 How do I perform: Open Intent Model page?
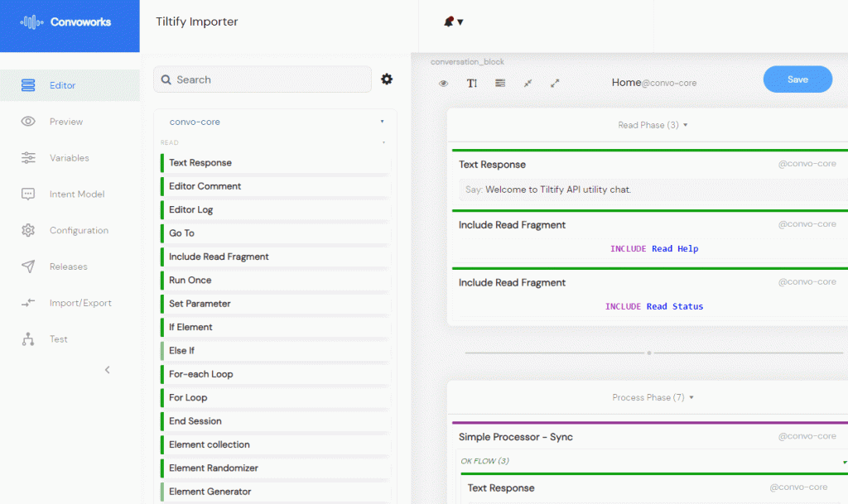pyautogui.click(x=77, y=194)
